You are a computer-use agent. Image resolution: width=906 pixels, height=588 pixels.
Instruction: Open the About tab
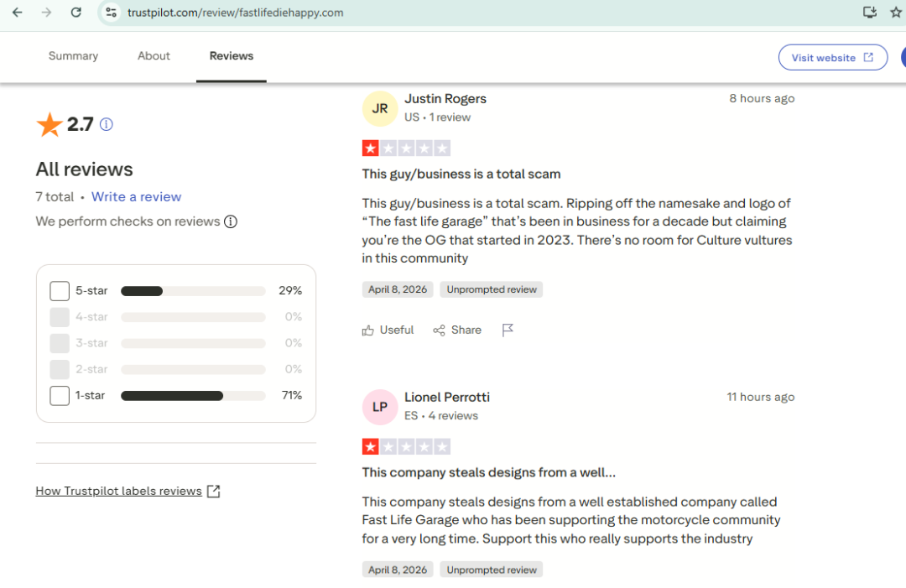point(154,56)
